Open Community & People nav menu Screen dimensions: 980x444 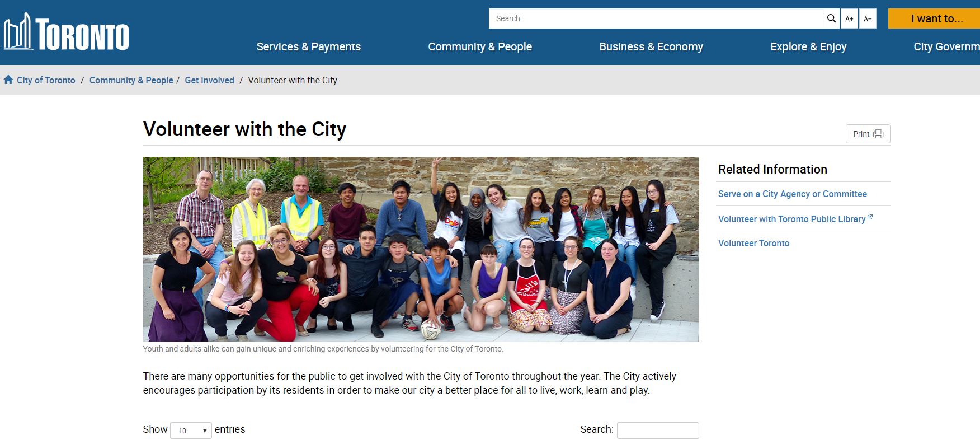coord(480,46)
